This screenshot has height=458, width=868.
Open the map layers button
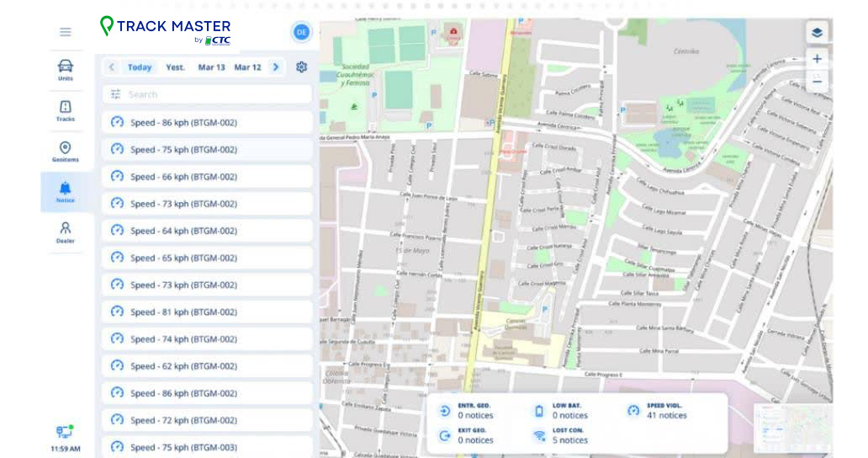pos(817,33)
